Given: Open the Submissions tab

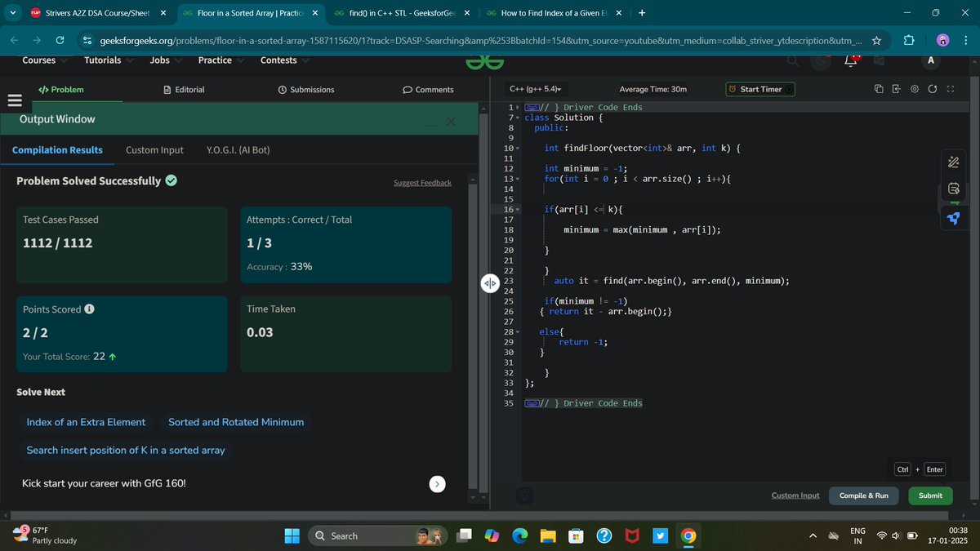Looking at the screenshot, I should [x=306, y=90].
